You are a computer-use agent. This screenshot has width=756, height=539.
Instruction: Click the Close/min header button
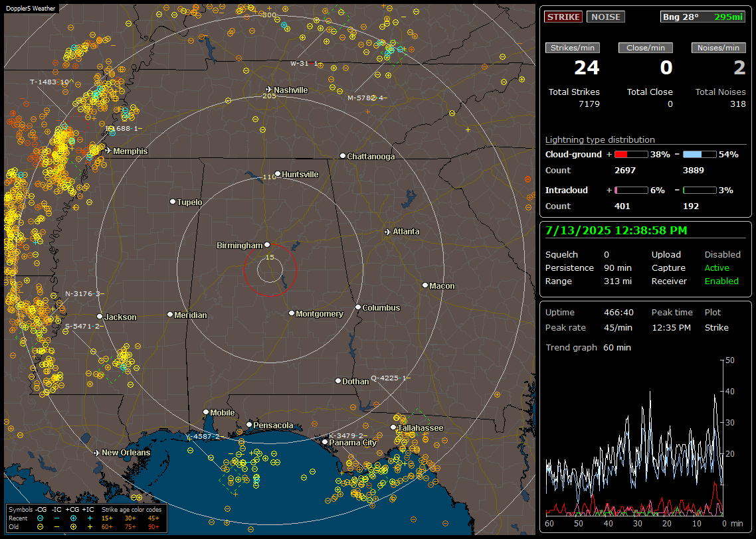tap(646, 48)
